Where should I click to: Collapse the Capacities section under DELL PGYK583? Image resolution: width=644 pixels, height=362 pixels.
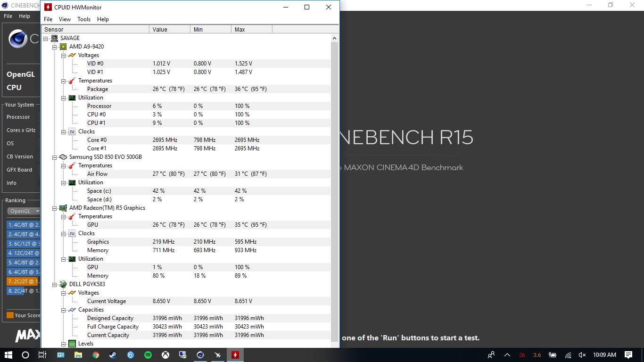pyautogui.click(x=63, y=310)
